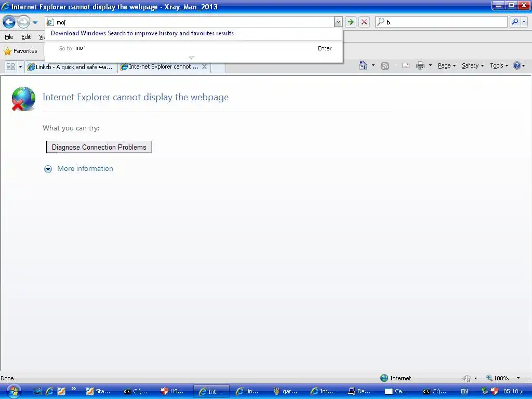
Task: Select the Go to 'mo' suggestion
Action: point(194,48)
